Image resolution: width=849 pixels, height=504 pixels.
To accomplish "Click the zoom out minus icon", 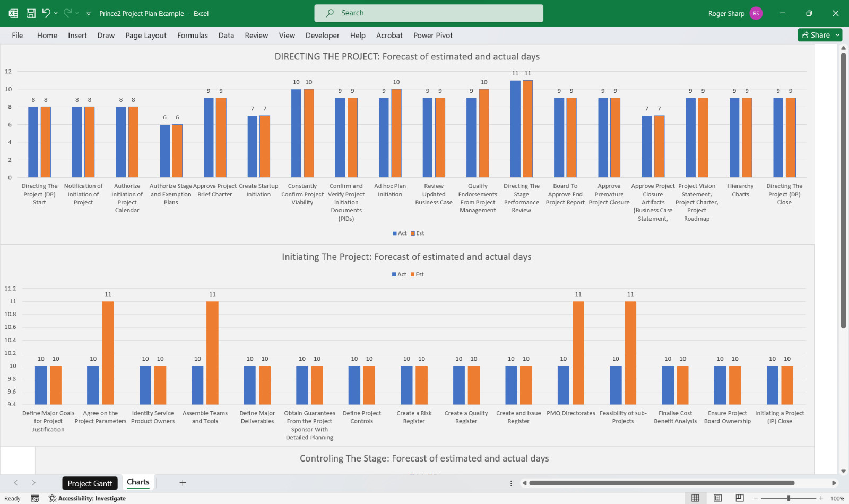I will click(756, 498).
